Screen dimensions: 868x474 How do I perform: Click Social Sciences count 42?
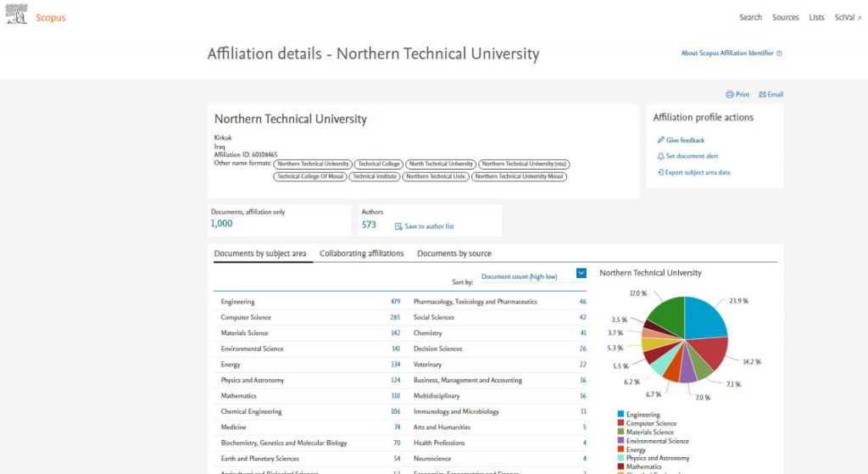pyautogui.click(x=582, y=317)
